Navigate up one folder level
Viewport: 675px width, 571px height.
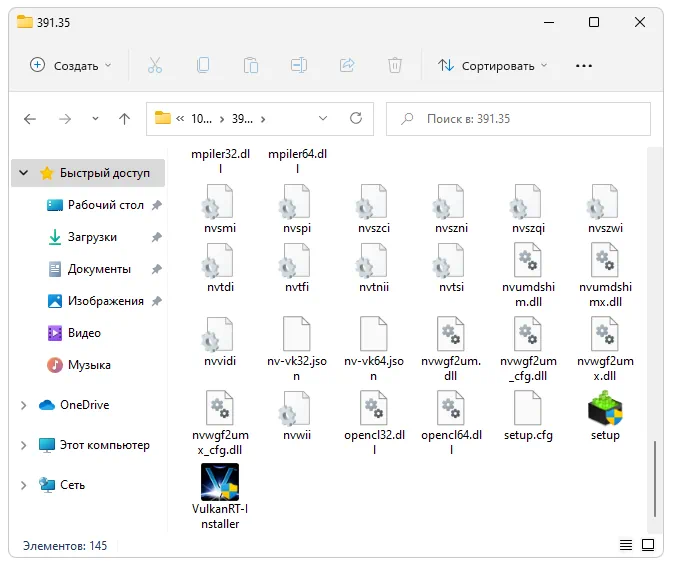(124, 118)
